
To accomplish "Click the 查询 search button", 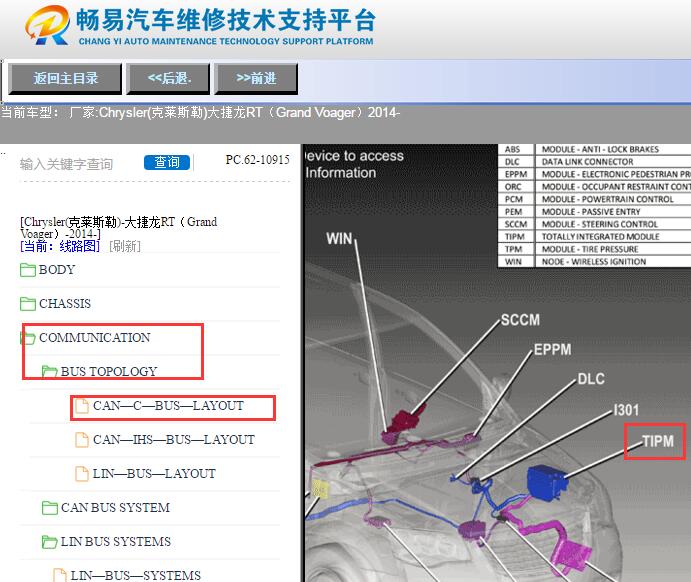I will coord(167,162).
